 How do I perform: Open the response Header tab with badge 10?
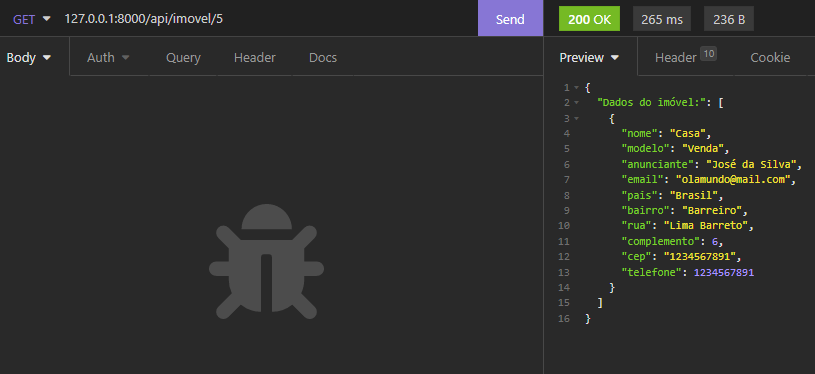pyautogui.click(x=686, y=57)
